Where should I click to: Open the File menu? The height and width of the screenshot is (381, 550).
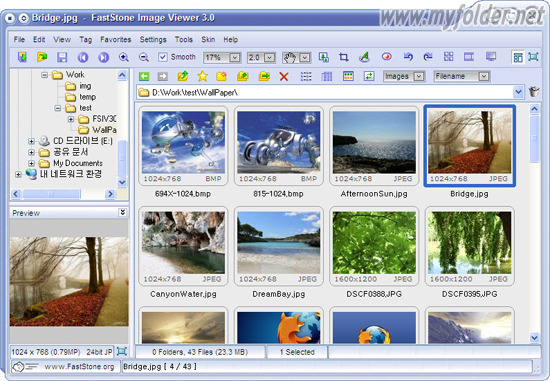19,39
